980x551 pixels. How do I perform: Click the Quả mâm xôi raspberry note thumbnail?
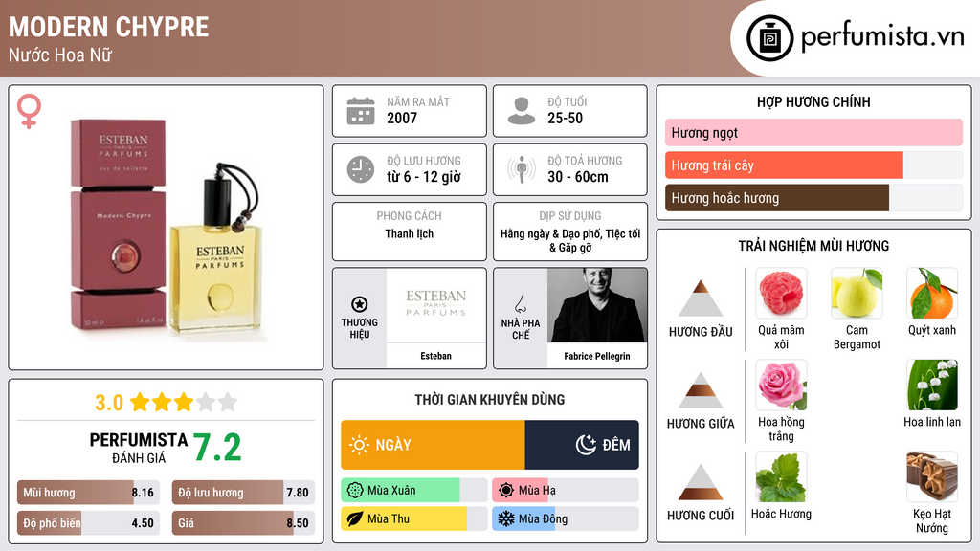781,293
